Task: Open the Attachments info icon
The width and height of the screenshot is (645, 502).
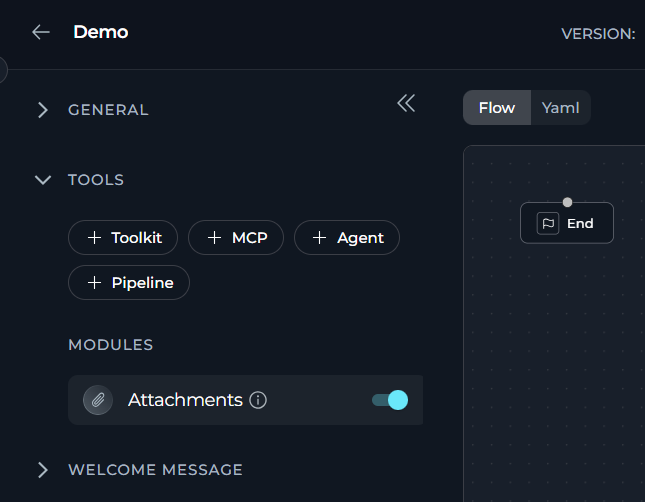Action: [x=258, y=400]
